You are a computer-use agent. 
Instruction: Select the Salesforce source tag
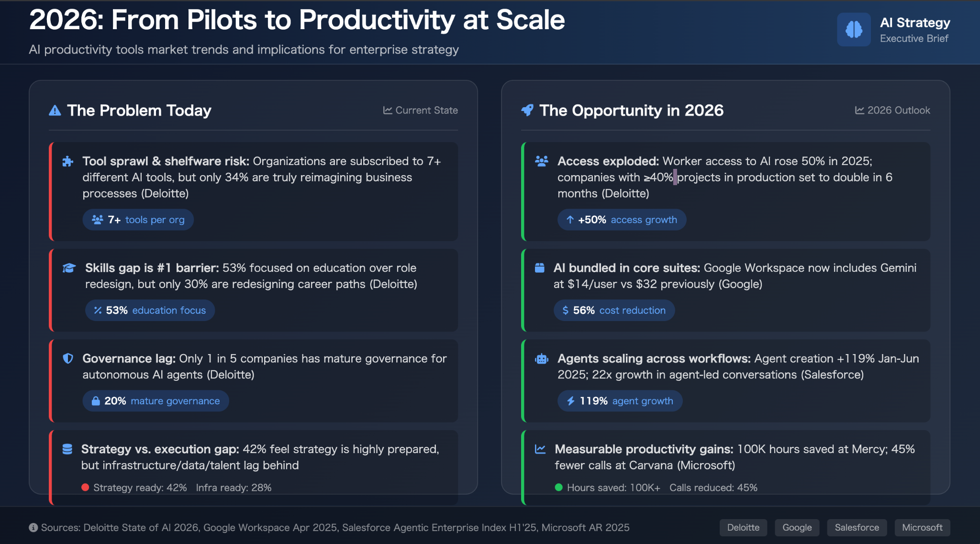click(857, 528)
